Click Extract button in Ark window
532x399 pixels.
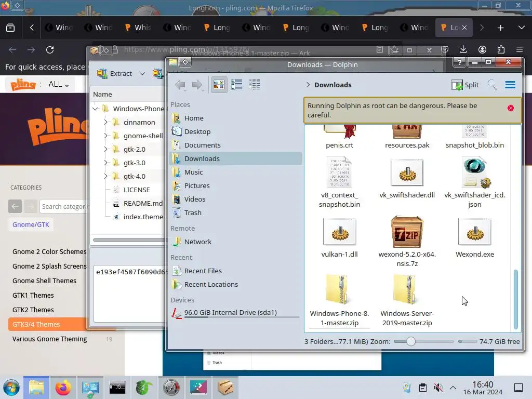point(114,73)
